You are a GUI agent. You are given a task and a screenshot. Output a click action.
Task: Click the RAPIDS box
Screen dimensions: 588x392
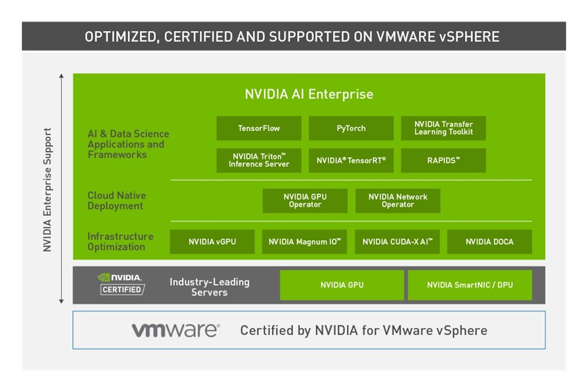tap(443, 160)
